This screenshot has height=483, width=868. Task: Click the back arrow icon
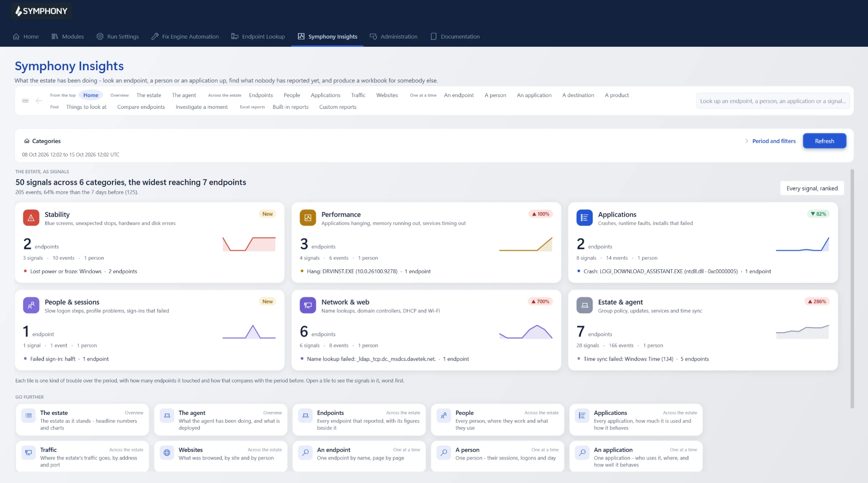point(39,101)
